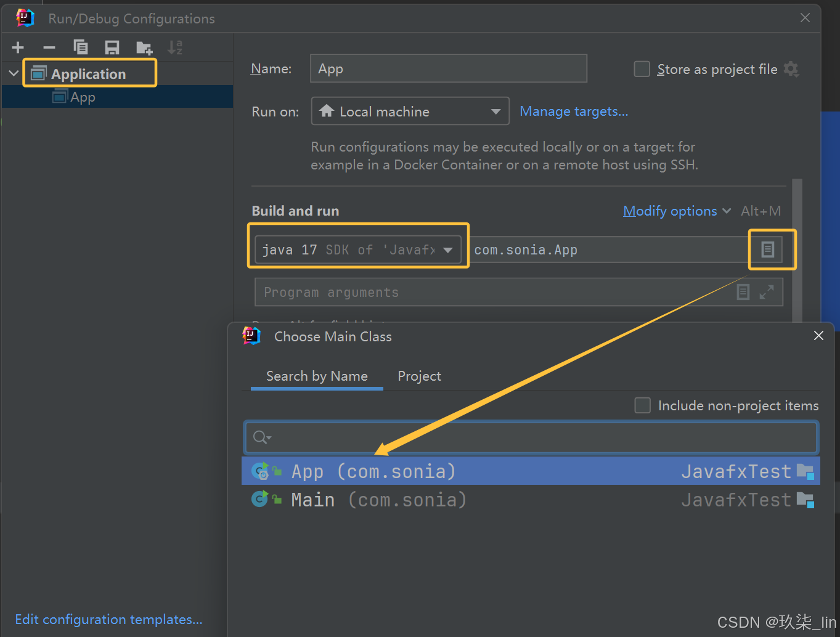Click the class icon beside App (com.sonia)
The height and width of the screenshot is (637, 840).
[260, 471]
